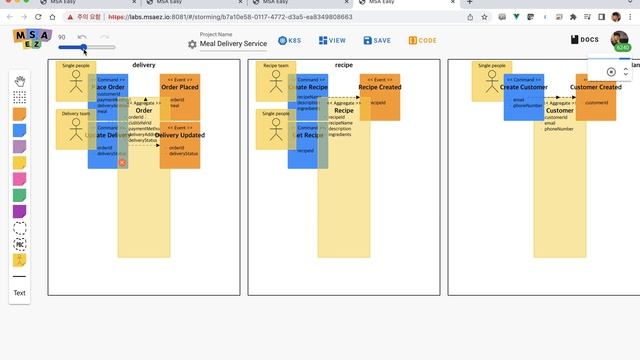
Task: Click the target center icon in floating panel
Action: coord(611,72)
